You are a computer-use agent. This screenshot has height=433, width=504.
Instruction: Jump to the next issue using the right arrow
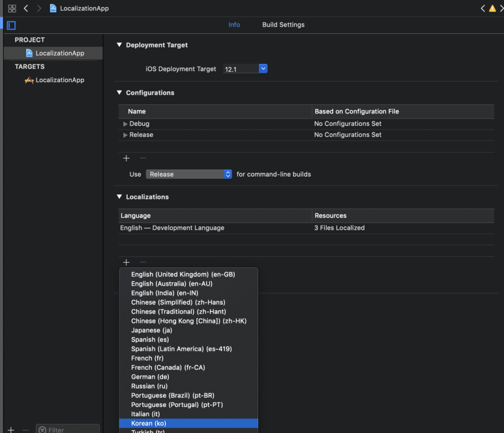(x=501, y=8)
